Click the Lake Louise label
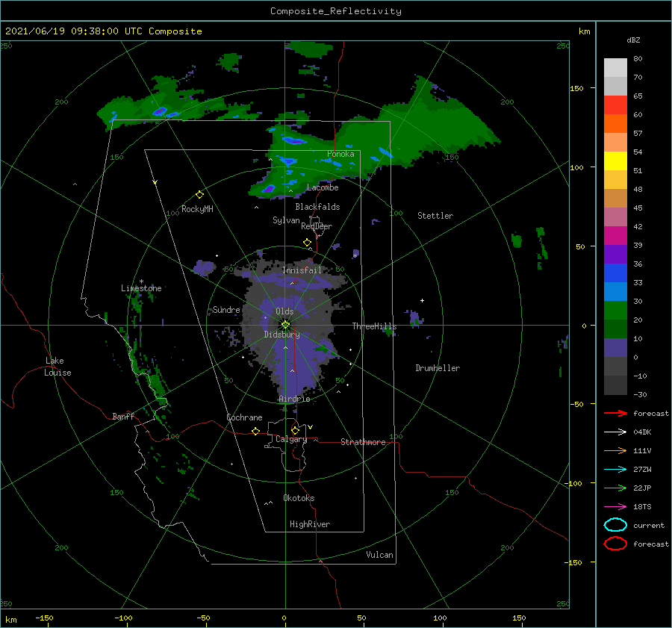This screenshot has height=628, width=672. pyautogui.click(x=57, y=367)
